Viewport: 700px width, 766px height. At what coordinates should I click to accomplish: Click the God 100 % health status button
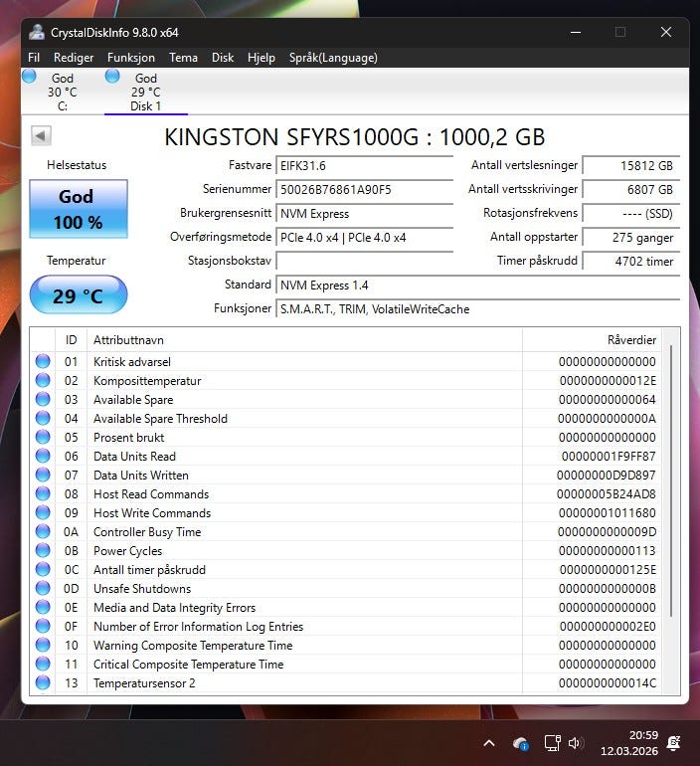(x=79, y=209)
